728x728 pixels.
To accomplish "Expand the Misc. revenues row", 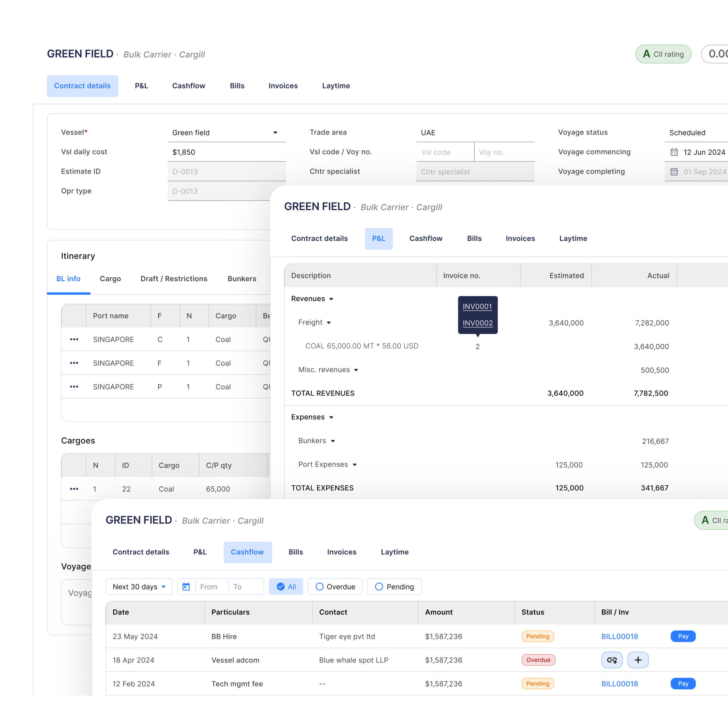I will (x=356, y=371).
